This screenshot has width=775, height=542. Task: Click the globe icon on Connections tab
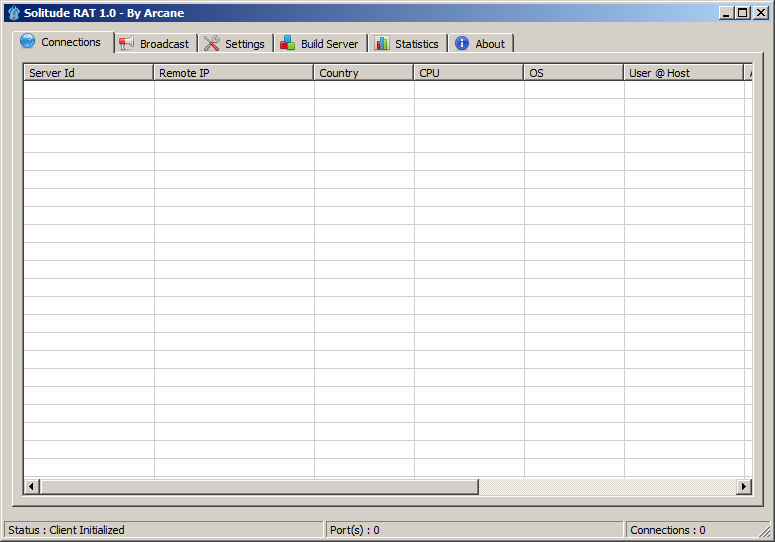(x=28, y=42)
